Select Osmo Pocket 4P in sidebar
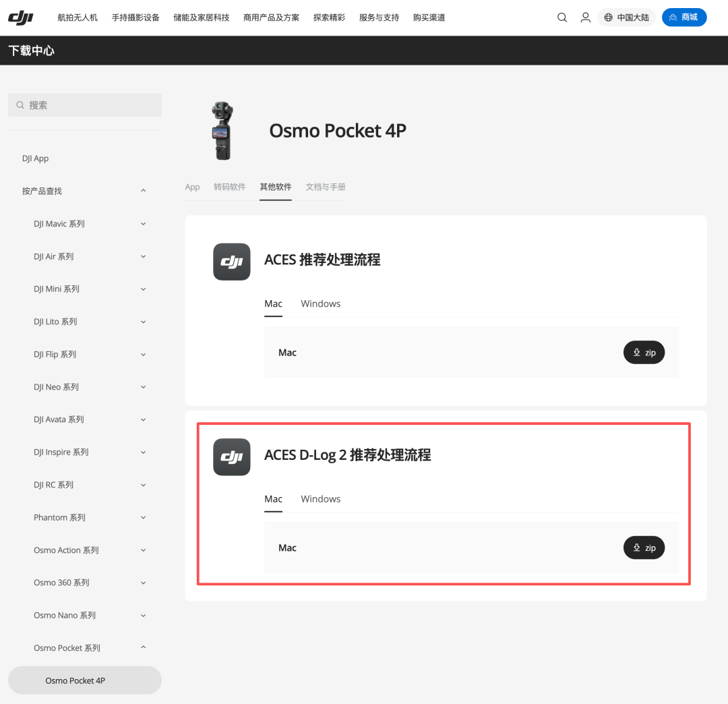The image size is (728, 704). (85, 680)
